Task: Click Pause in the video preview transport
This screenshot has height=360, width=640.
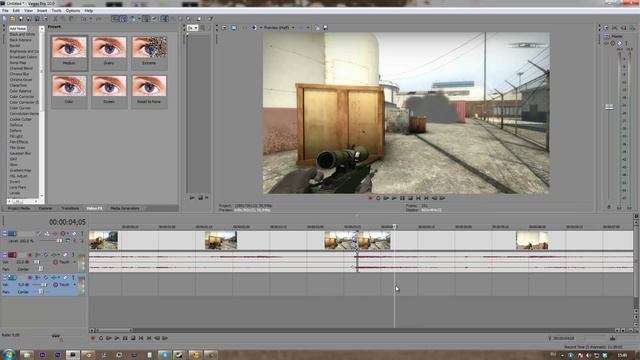Action: (x=402, y=198)
